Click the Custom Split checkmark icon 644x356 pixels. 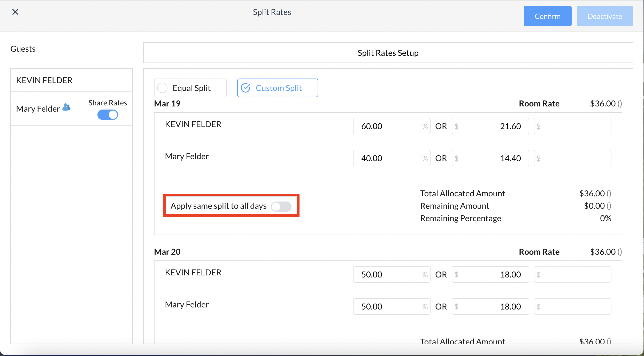point(246,88)
